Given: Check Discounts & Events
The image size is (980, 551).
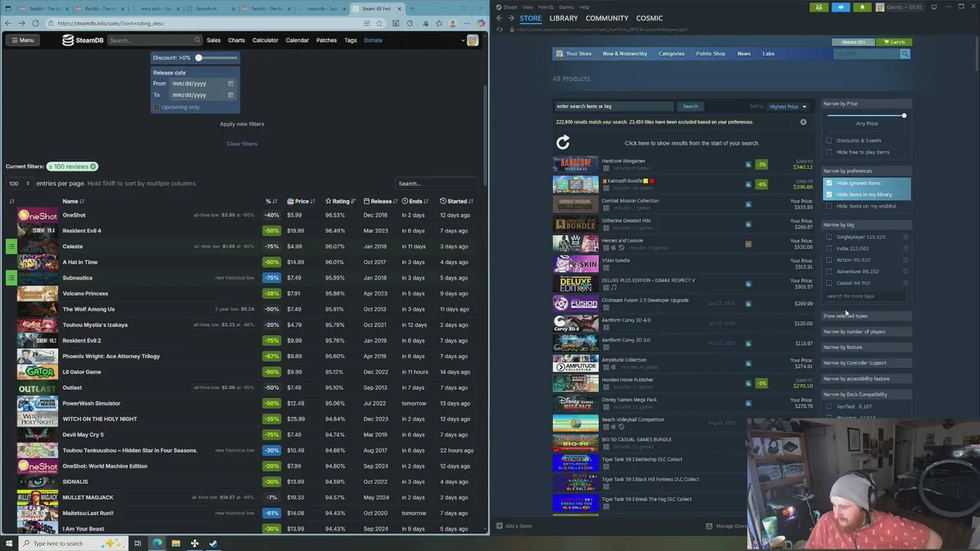Looking at the screenshot, I should (x=829, y=141).
